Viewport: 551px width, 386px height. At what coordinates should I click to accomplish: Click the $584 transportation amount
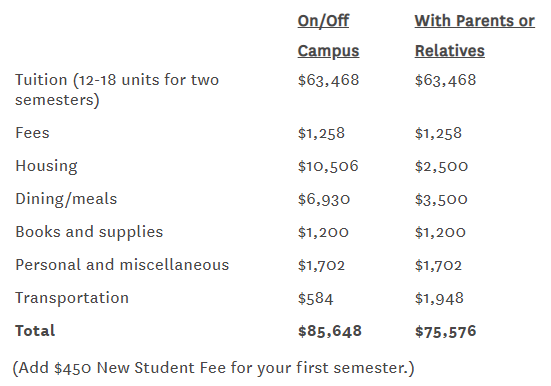click(315, 298)
